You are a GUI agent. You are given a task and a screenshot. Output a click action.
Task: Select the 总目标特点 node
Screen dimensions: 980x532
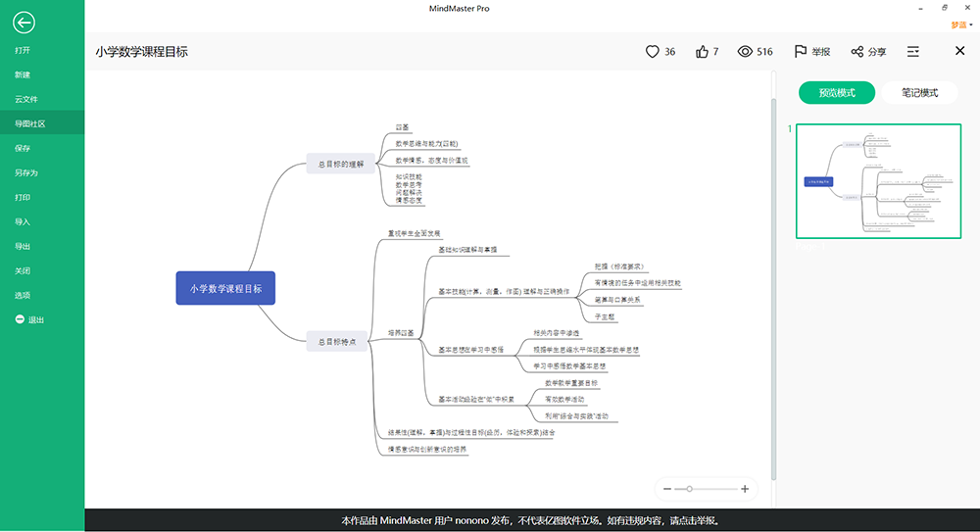click(x=337, y=341)
